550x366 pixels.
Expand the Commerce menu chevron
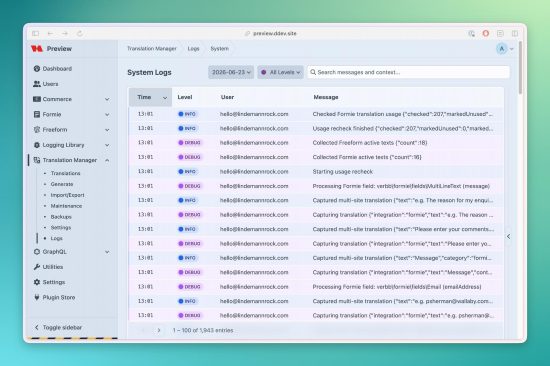click(x=107, y=99)
